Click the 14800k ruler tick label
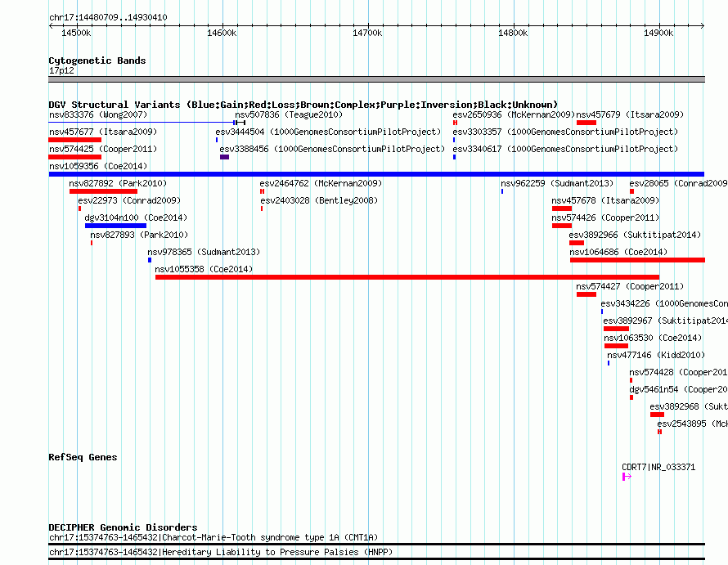The image size is (728, 565). (x=513, y=33)
